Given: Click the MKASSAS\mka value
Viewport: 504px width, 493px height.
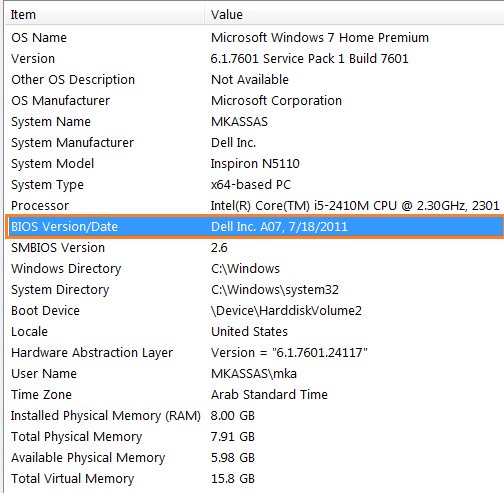Looking at the screenshot, I should pos(254,374).
